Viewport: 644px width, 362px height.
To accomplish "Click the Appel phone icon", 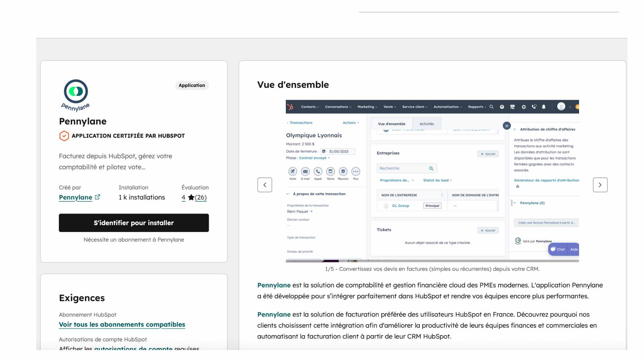I will pos(318,172).
